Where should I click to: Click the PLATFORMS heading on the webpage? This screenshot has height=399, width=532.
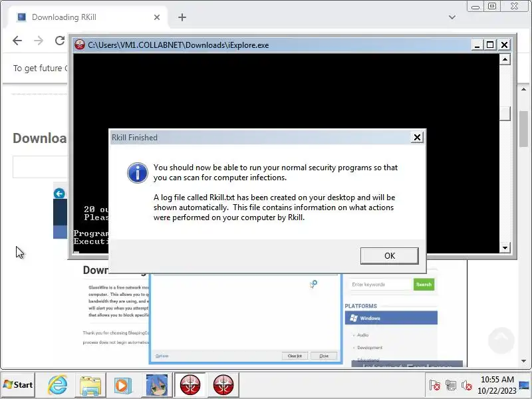(x=360, y=306)
